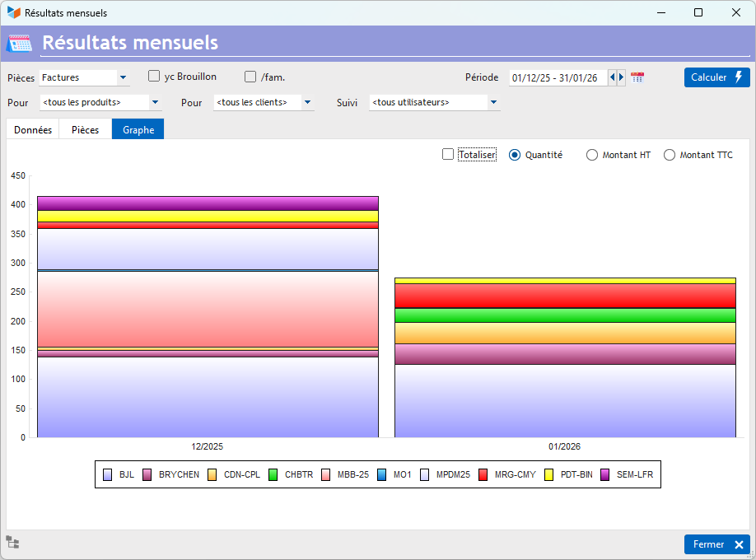
Task: Click the CHBTR green legend marker
Action: 273,474
